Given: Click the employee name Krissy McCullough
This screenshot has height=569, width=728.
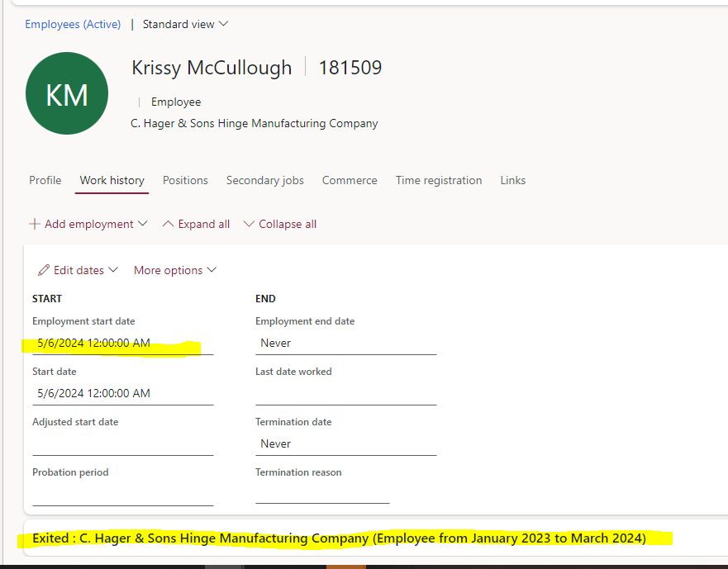Looking at the screenshot, I should 212,68.
